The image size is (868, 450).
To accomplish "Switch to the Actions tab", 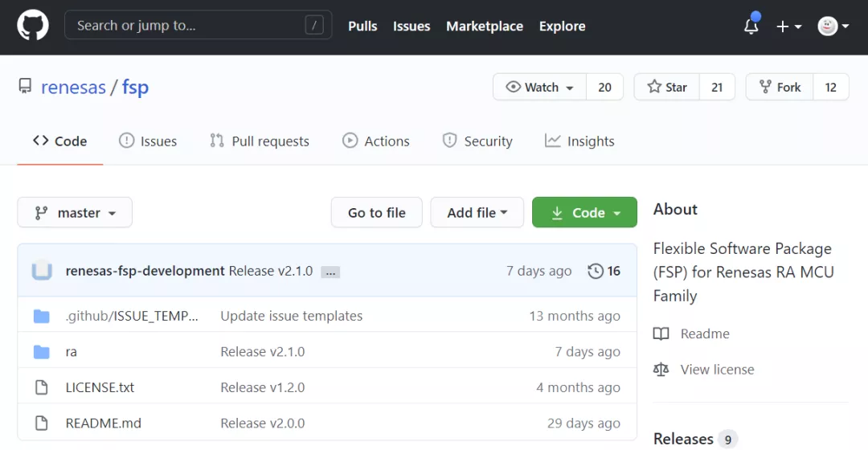I will [376, 141].
